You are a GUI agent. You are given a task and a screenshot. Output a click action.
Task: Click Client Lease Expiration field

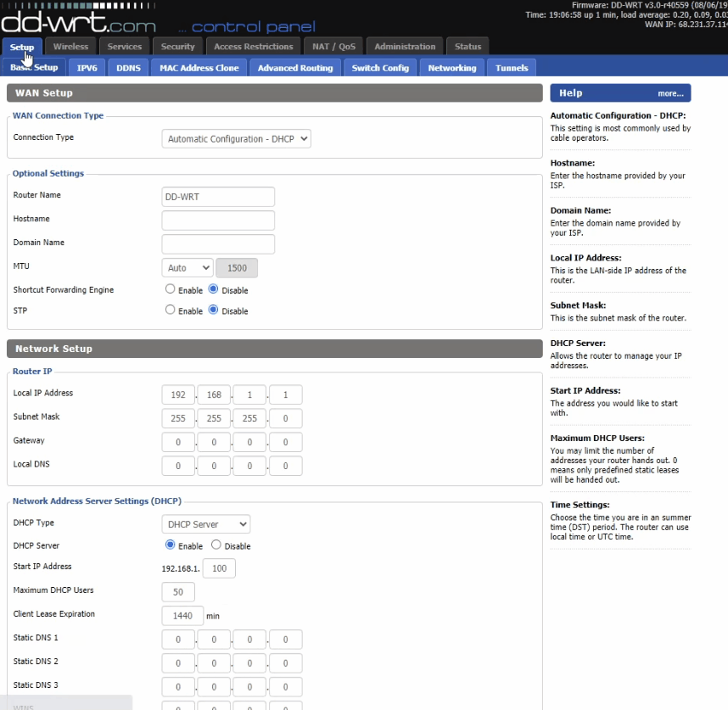182,615
